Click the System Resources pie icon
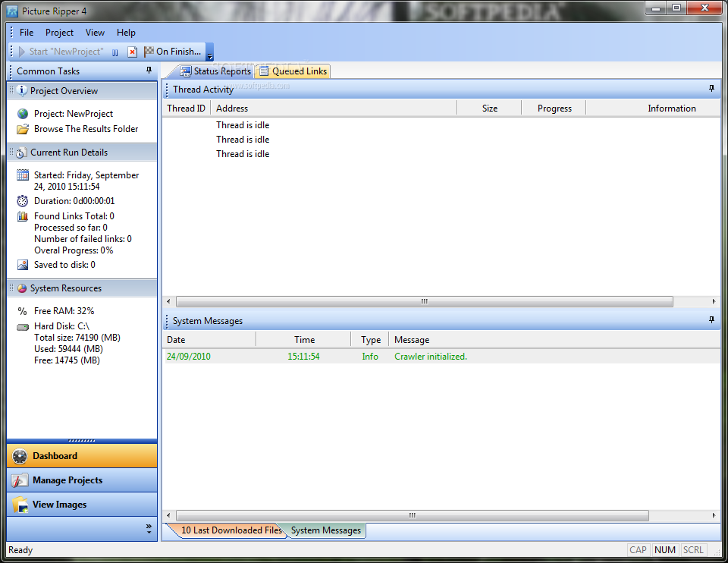The height and width of the screenshot is (563, 728). click(22, 288)
